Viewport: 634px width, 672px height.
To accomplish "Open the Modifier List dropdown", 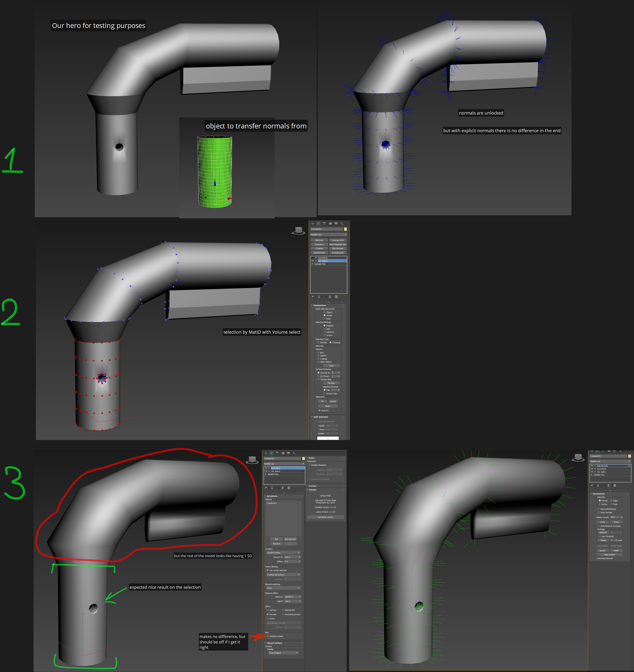I will coord(328,235).
